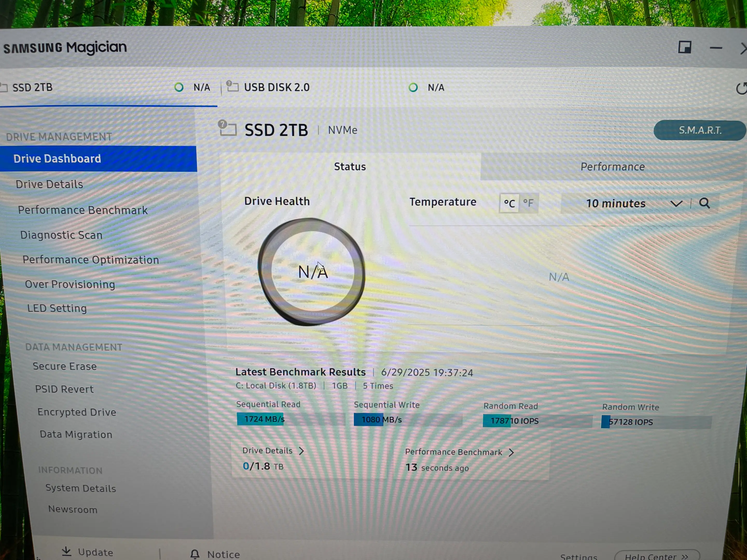Open System Details in the sidebar
This screenshot has width=747, height=560.
pos(81,488)
